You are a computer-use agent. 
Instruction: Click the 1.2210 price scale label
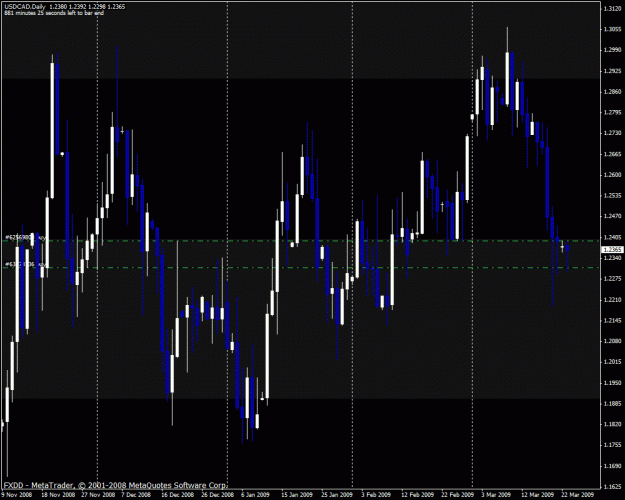point(613,299)
